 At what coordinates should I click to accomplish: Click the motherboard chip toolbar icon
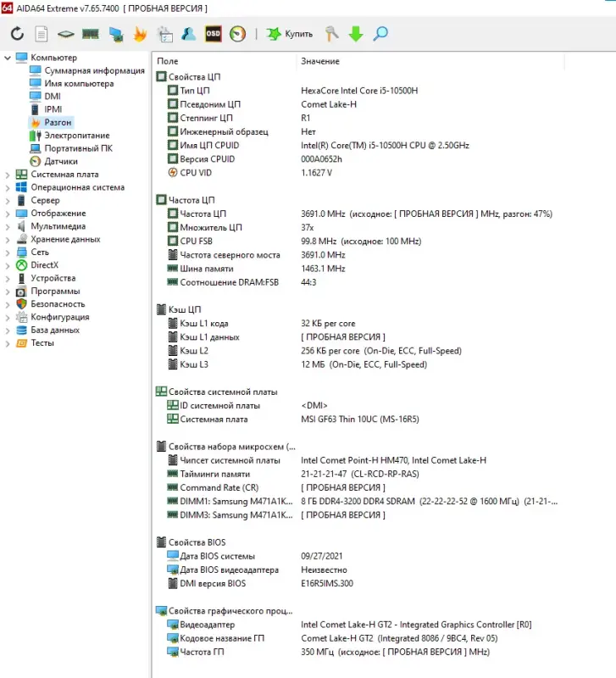tap(66, 34)
